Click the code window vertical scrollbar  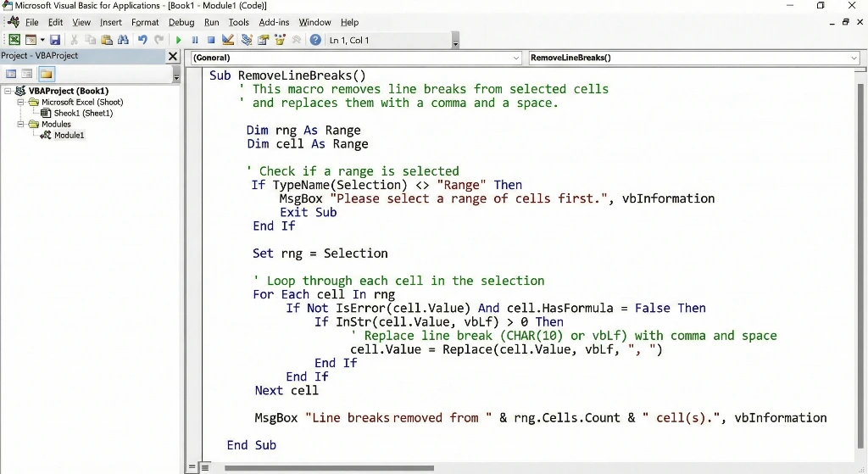click(860, 265)
